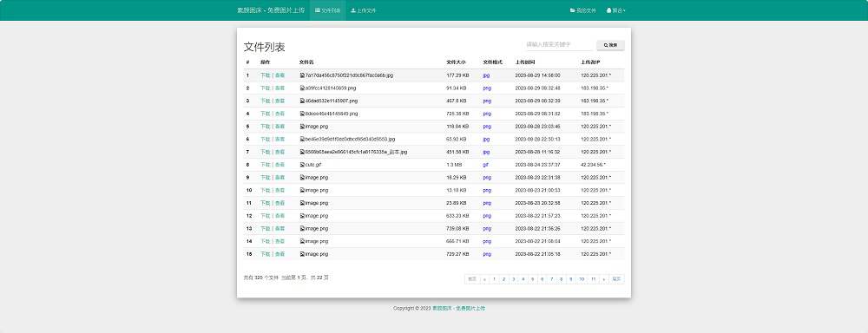Click the previous page « arrow
The height and width of the screenshot is (333, 868).
point(485,279)
